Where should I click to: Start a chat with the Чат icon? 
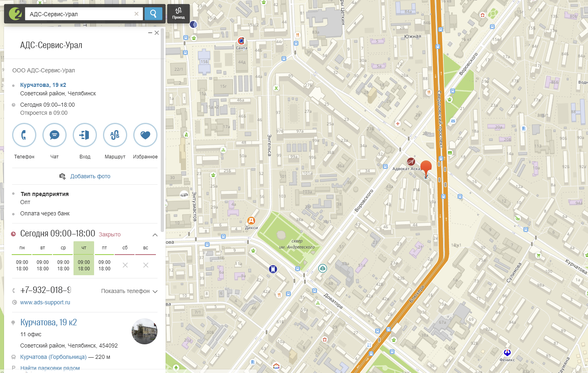tap(55, 135)
